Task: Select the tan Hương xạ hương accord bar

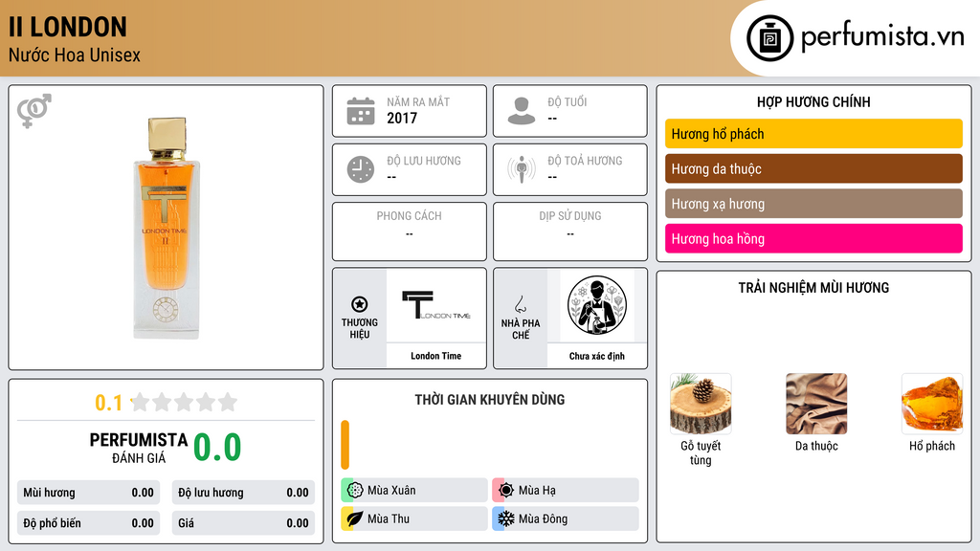Action: [x=813, y=204]
